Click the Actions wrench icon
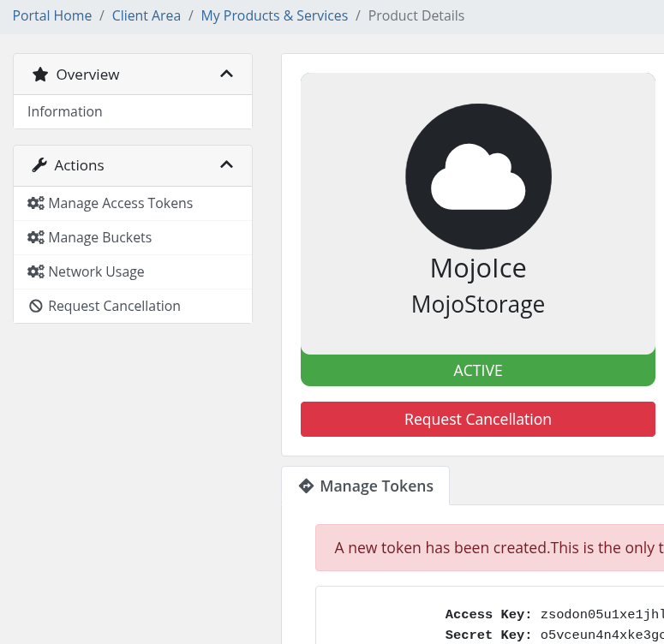Viewport: 664px width, 644px height. coord(39,165)
